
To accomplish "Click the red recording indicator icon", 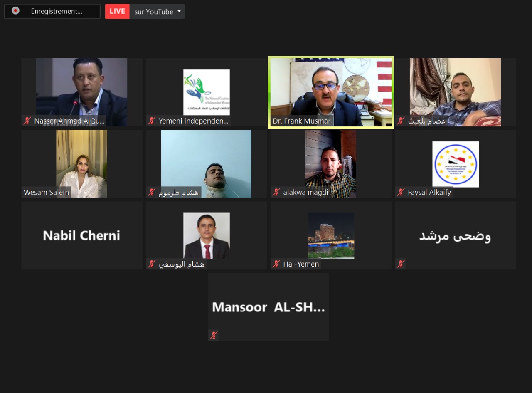I will (15, 11).
